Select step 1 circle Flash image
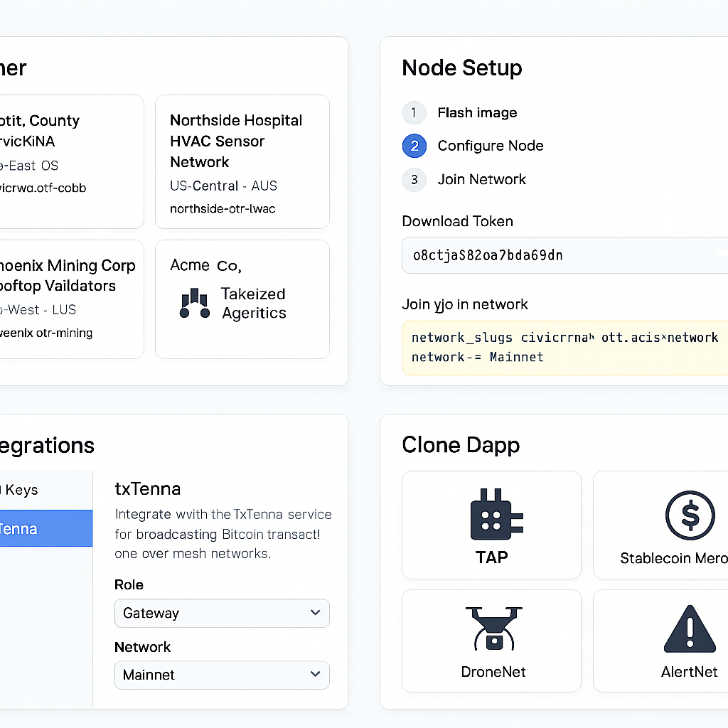Image resolution: width=728 pixels, height=728 pixels. pyautogui.click(x=414, y=113)
